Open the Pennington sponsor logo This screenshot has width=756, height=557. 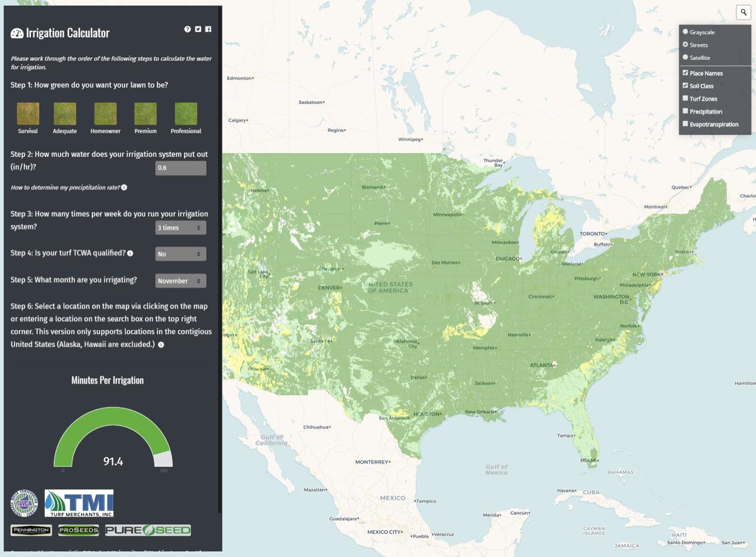click(x=31, y=530)
